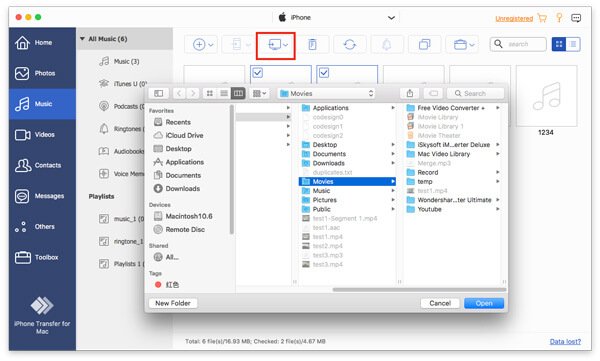Click the Cancel button
Image resolution: width=600 pixels, height=361 pixels.
[x=440, y=303]
